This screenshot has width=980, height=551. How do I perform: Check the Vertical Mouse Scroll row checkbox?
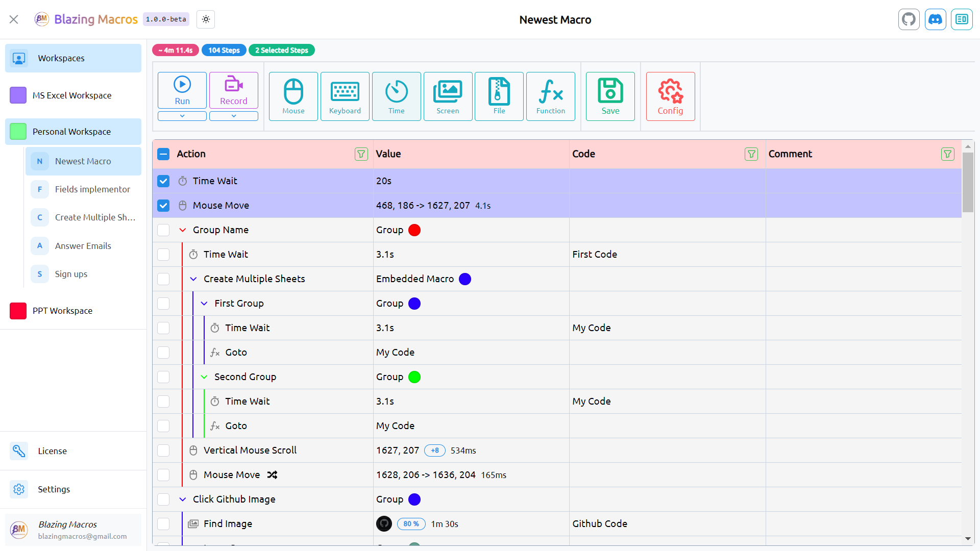[163, 450]
